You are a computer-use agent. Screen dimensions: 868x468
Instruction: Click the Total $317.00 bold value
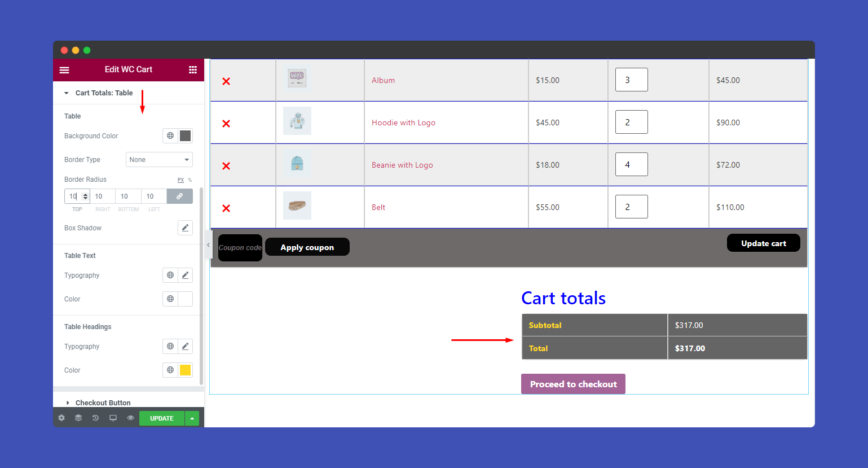pyautogui.click(x=690, y=348)
